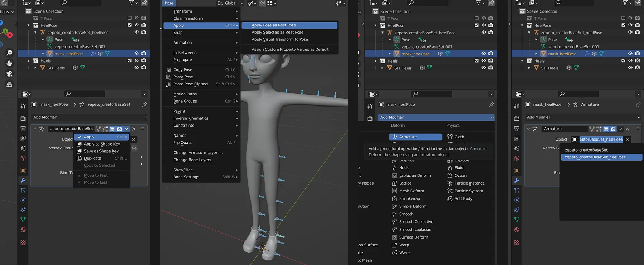Open Render properties tab in leftmost properties editor
Image resolution: width=644 pixels, height=265 pixels.
point(23,118)
